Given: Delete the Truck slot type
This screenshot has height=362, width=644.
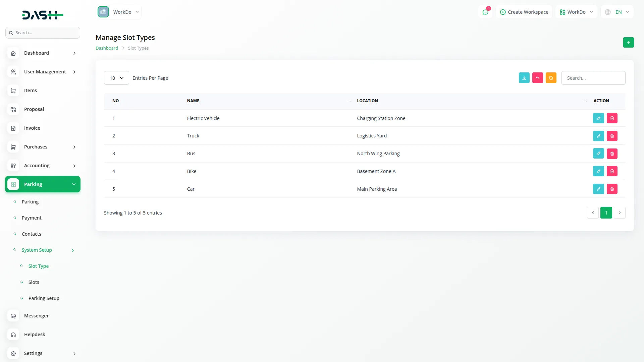Looking at the screenshot, I should 612,136.
